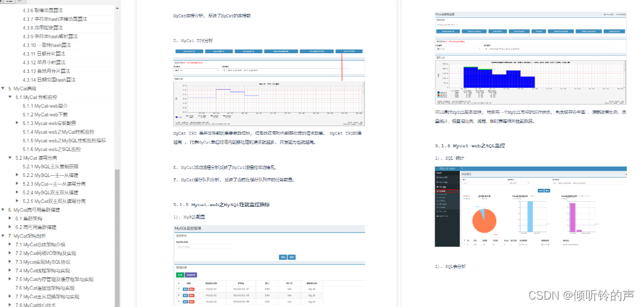This screenshot has height=307, width=644.
Task: Expand section 7.2 disclosure triangle
Action: [11, 253]
